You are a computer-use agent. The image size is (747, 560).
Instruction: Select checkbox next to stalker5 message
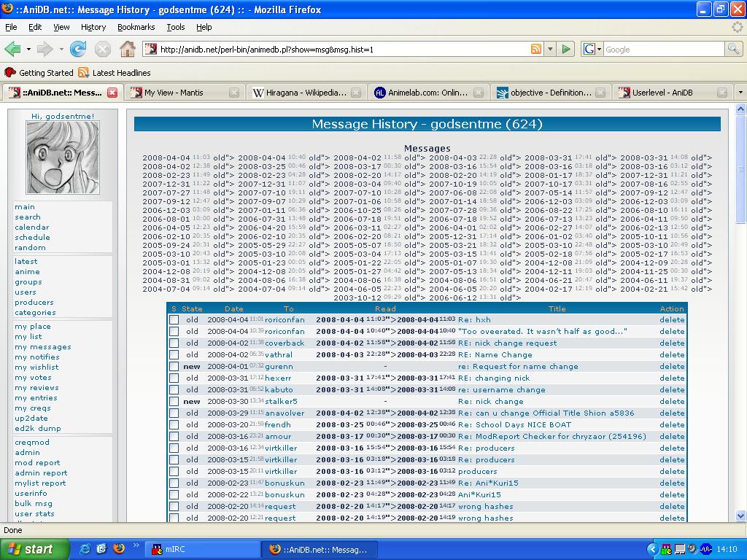click(174, 402)
